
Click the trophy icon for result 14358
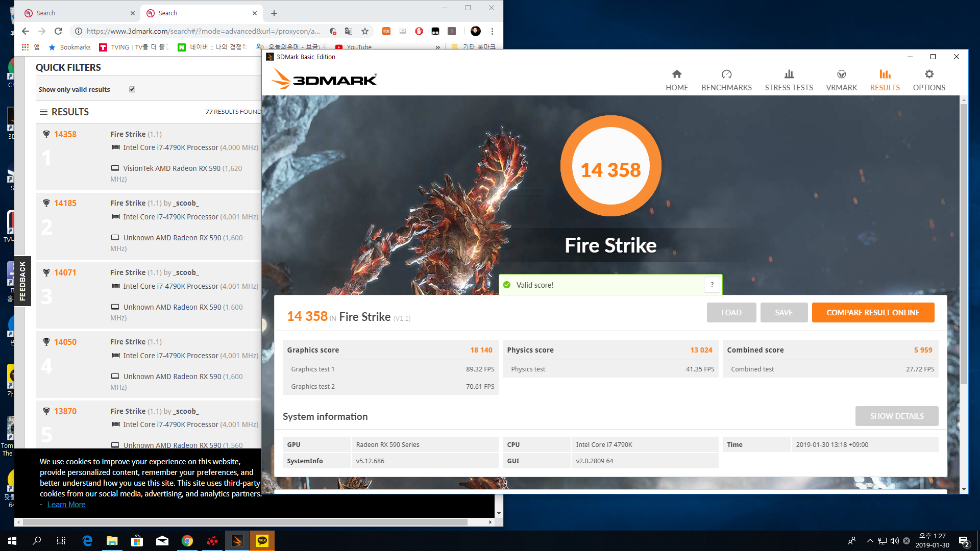pos(46,134)
